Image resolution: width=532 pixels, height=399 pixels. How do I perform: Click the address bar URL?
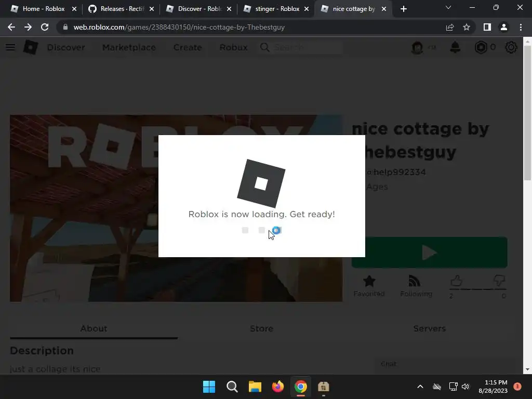point(179,27)
